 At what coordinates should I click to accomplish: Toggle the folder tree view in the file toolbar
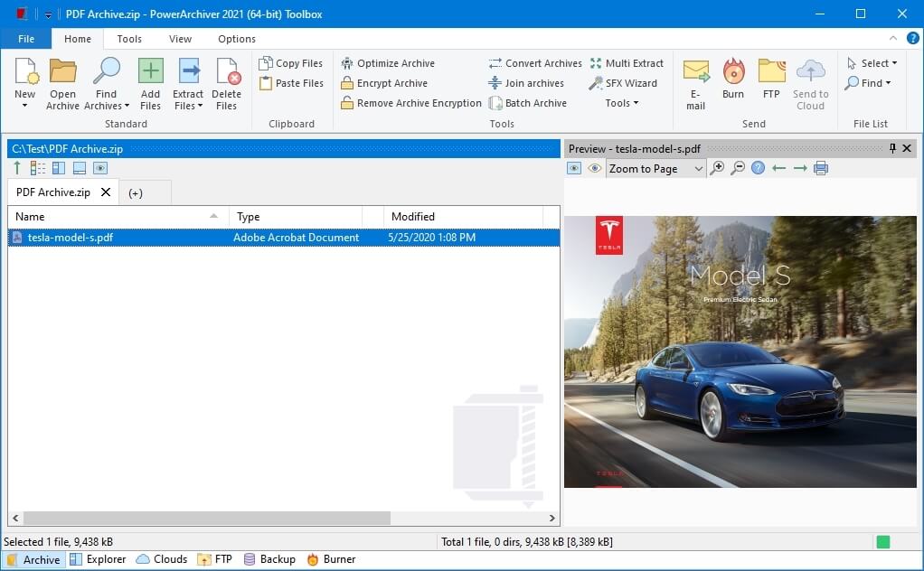click(x=38, y=168)
